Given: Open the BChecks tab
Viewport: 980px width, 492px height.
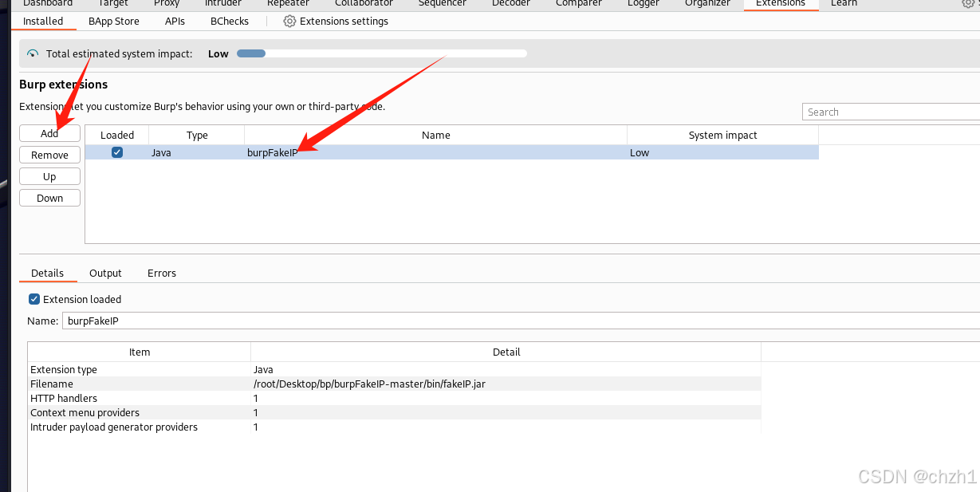Looking at the screenshot, I should 230,22.
